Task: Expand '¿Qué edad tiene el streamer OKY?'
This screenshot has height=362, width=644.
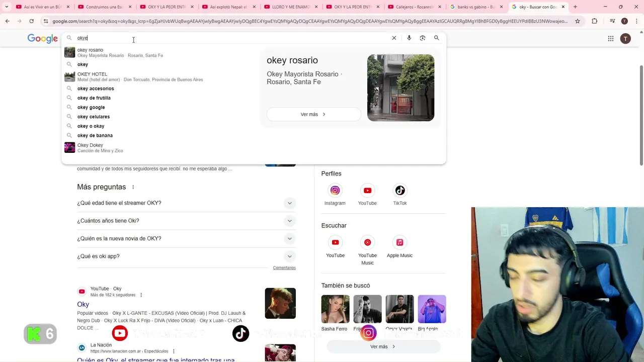Action: click(x=186, y=203)
